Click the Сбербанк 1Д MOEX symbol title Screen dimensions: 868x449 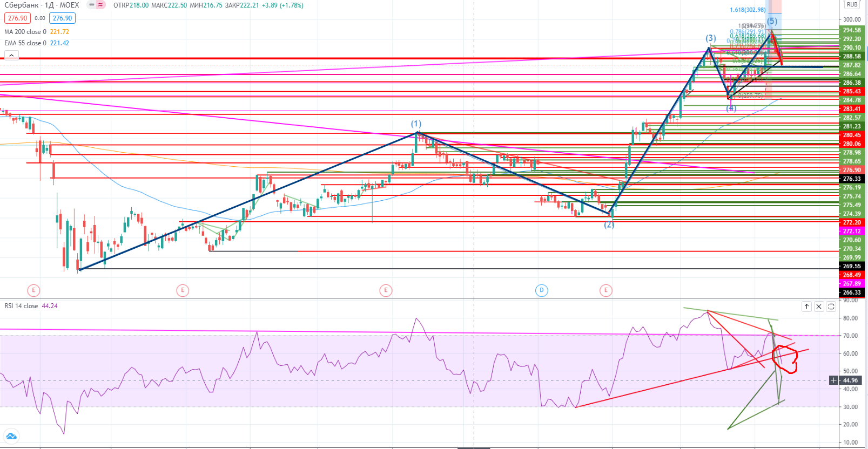[42, 5]
